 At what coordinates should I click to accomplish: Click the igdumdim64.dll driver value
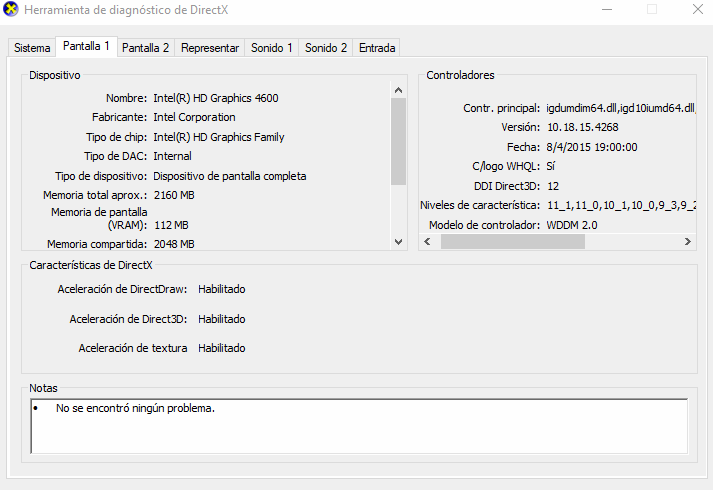tap(621, 108)
